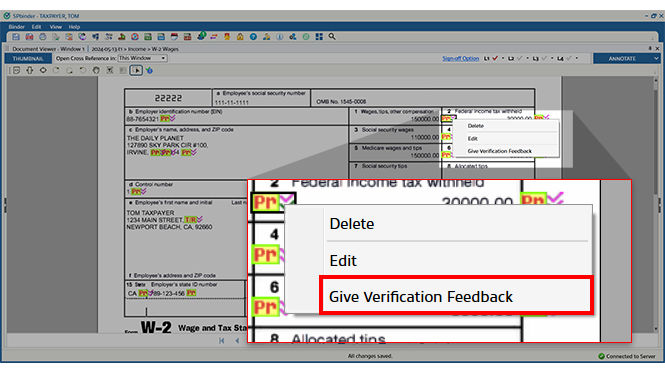Open the Sign-off Option link

(x=461, y=59)
